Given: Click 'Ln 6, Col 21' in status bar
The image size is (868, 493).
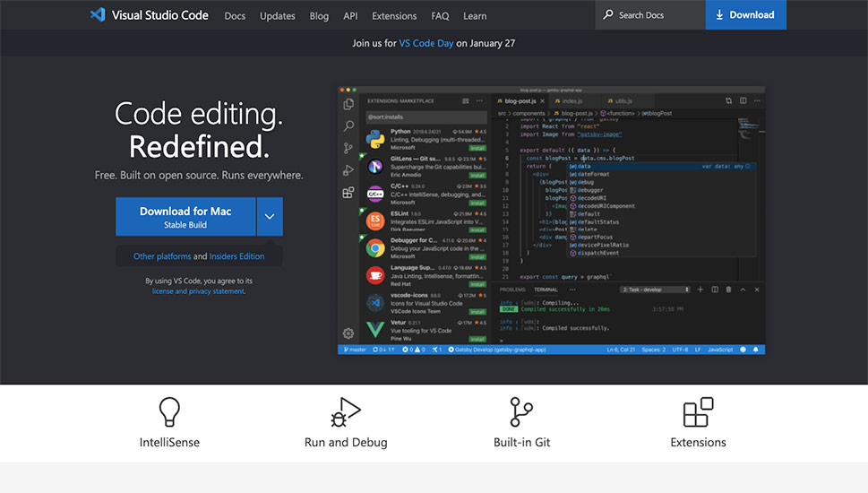Looking at the screenshot, I should point(621,350).
